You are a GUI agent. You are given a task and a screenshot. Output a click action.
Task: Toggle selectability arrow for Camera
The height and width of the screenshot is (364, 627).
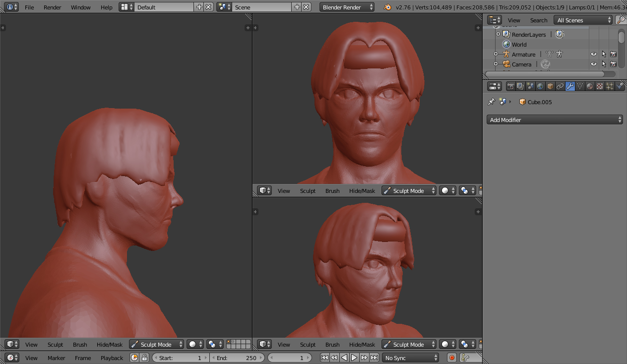click(604, 64)
